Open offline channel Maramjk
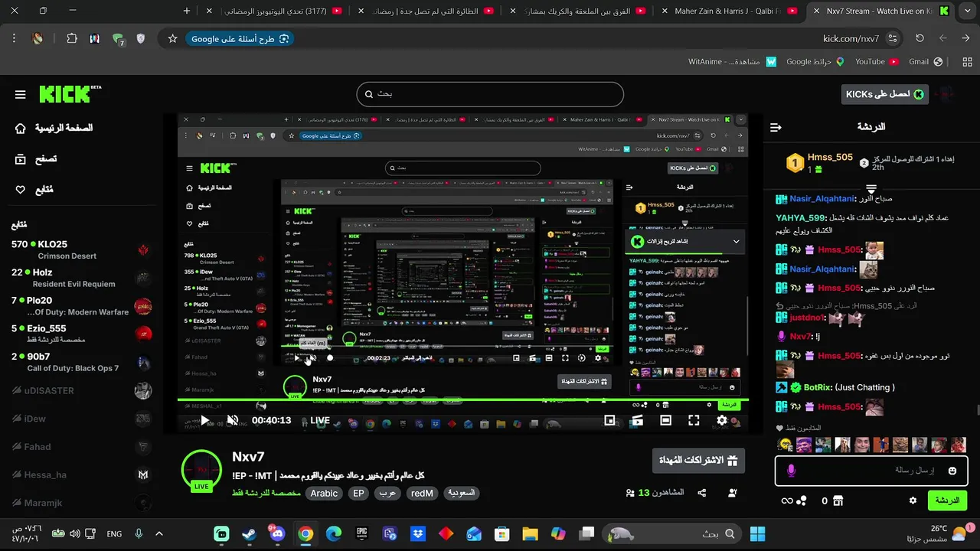Viewport: 980px width, 551px height. tap(82, 503)
